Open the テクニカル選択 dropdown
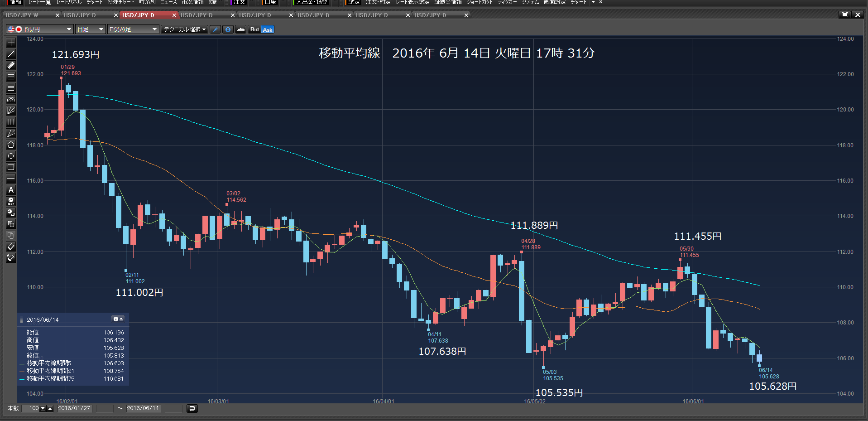Screen dimensions: 868x421 coord(185,29)
